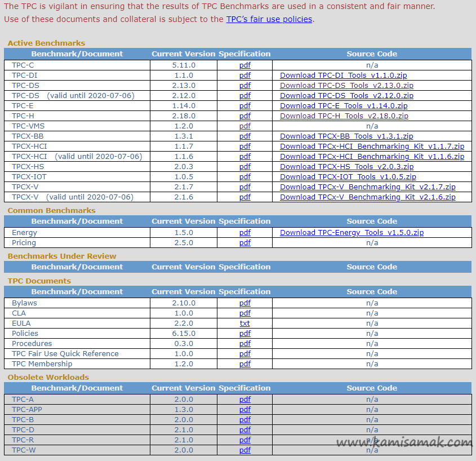This screenshot has height=461, width=476.
Task: Open the Pricing specification pdf
Action: click(x=244, y=243)
